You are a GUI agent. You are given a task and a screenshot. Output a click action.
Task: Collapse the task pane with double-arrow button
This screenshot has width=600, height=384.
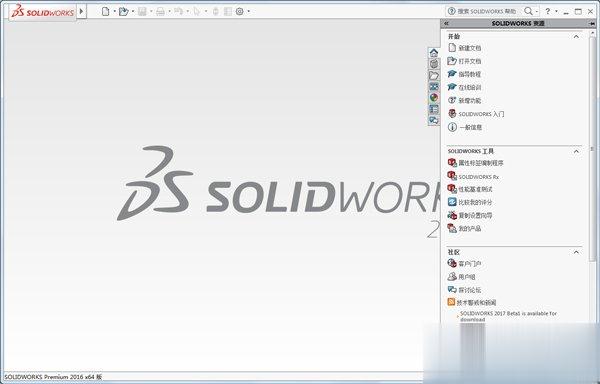[x=446, y=23]
